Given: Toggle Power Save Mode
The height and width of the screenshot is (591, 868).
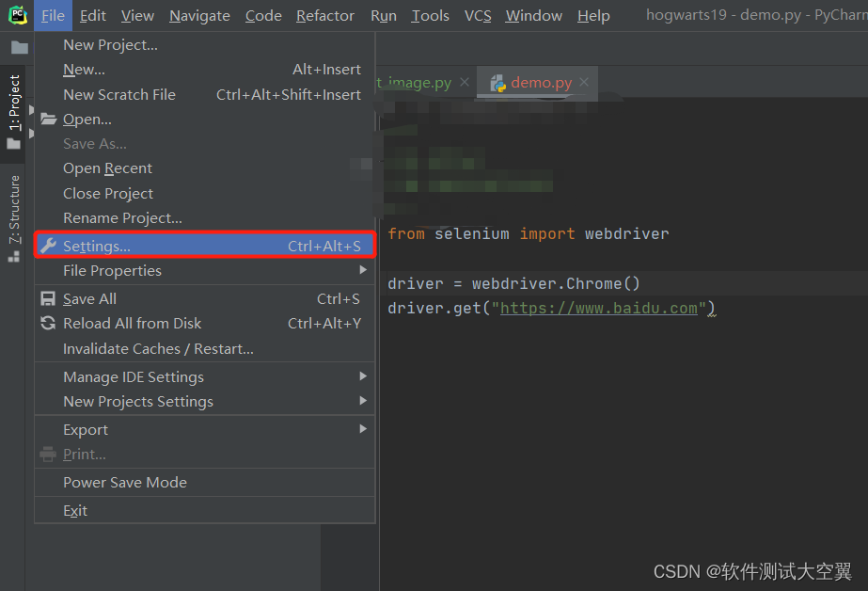Looking at the screenshot, I should tap(205, 482).
